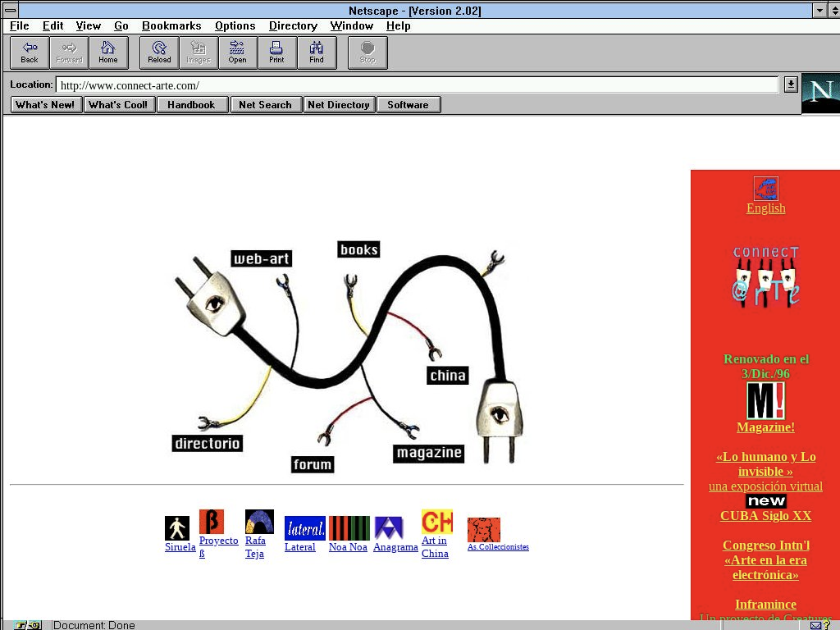Click the Siruela walking figure icon
Screen dimensions: 840x630
177,527
